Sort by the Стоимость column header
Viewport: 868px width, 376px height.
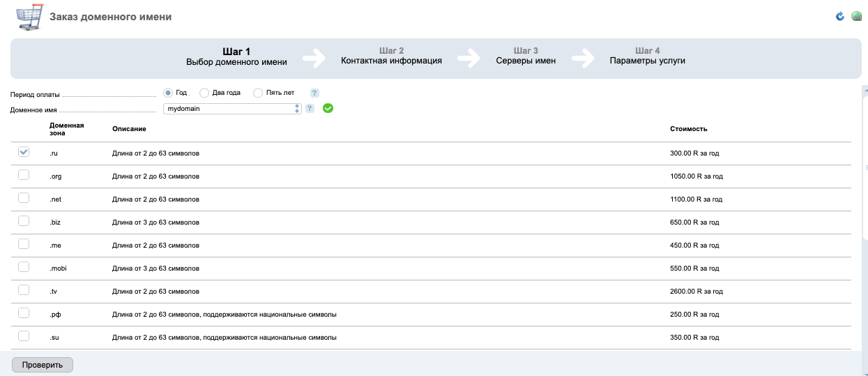point(688,129)
